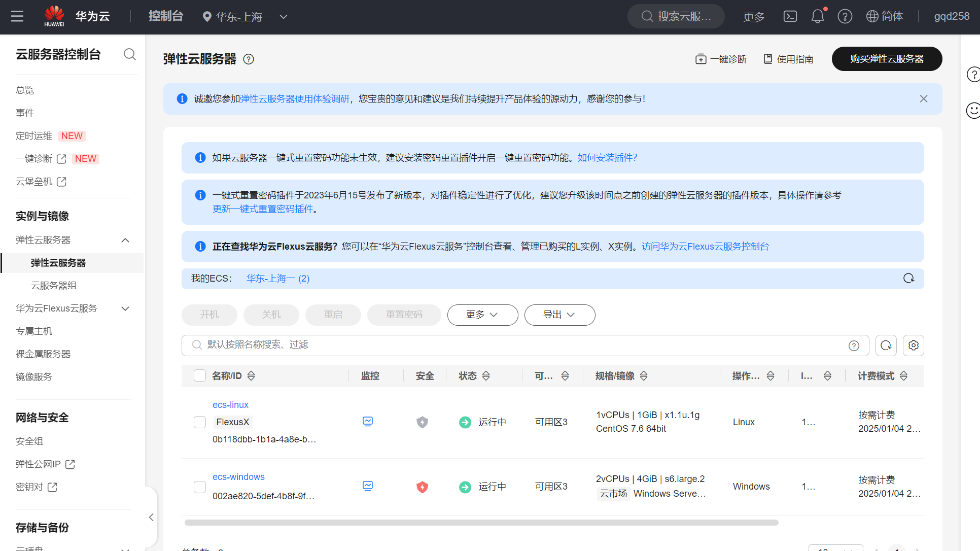Open the 更多 actions dropdown
Image resolution: width=980 pixels, height=551 pixels.
click(482, 315)
